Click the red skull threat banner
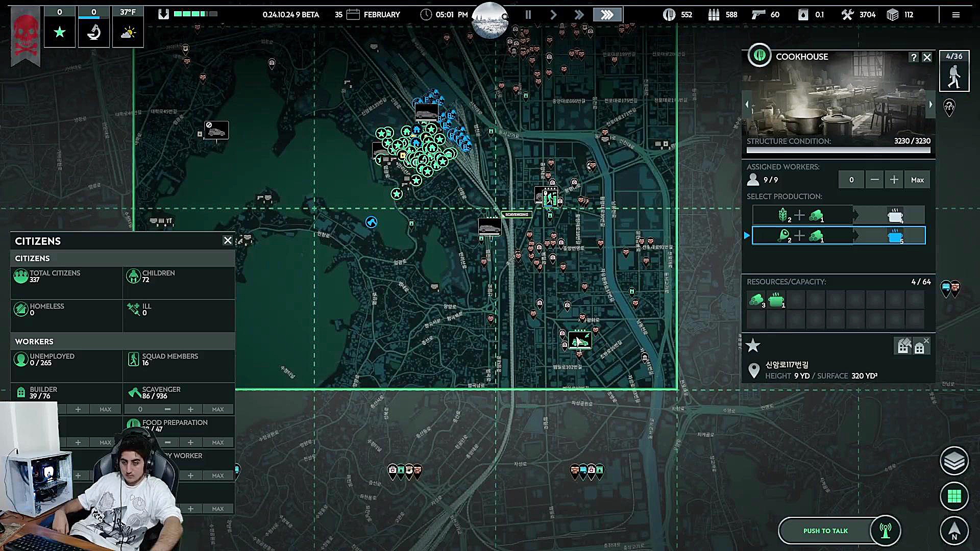 pyautogui.click(x=26, y=36)
